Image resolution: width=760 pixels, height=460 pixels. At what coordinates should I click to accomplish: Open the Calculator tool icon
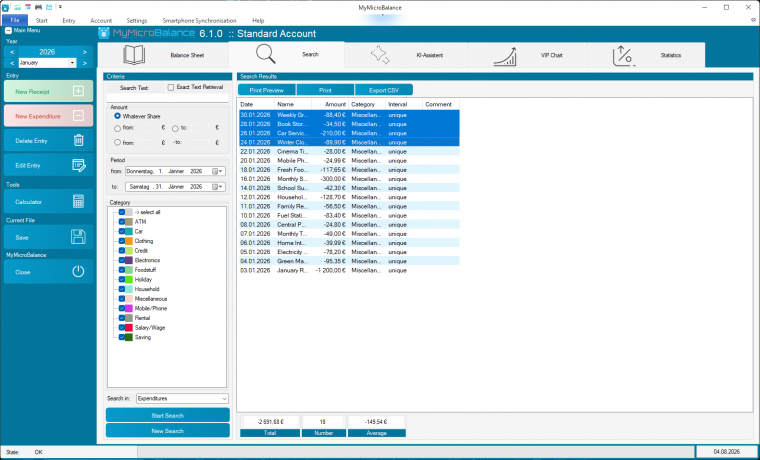[79, 202]
